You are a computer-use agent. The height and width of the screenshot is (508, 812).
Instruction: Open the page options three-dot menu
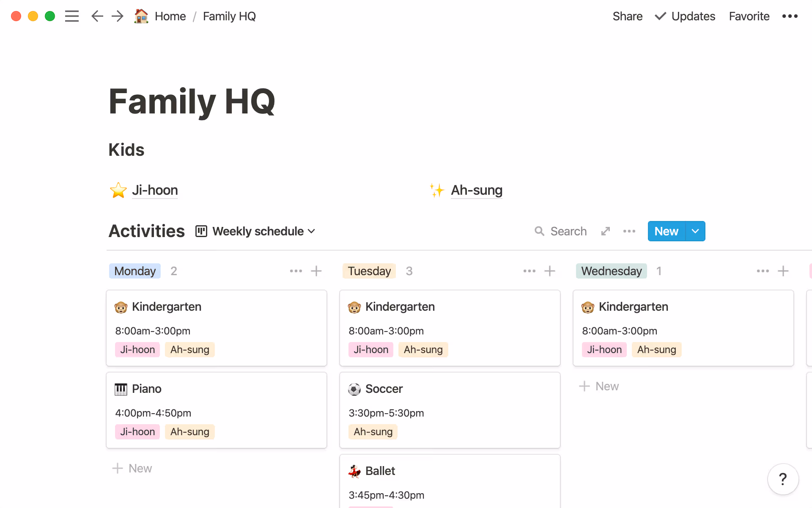click(790, 16)
